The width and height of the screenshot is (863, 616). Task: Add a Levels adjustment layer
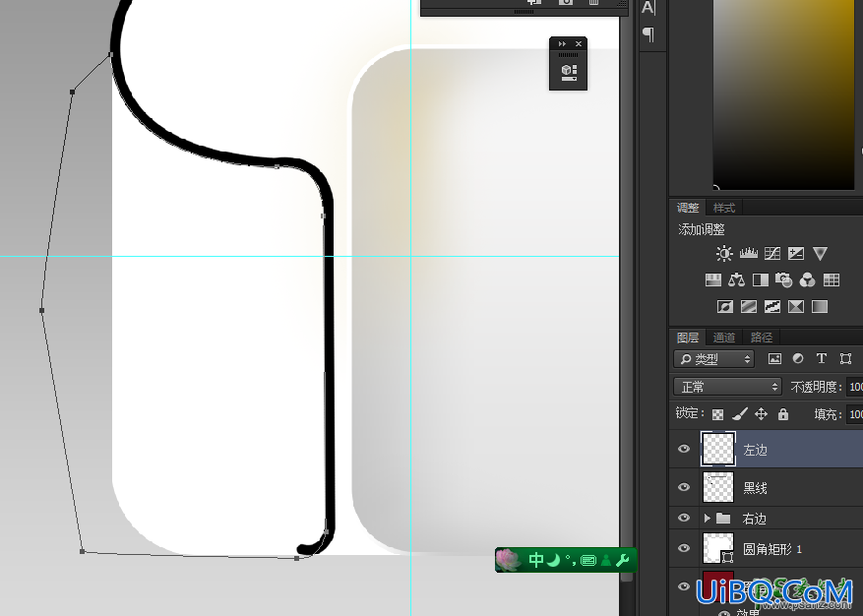(x=749, y=253)
